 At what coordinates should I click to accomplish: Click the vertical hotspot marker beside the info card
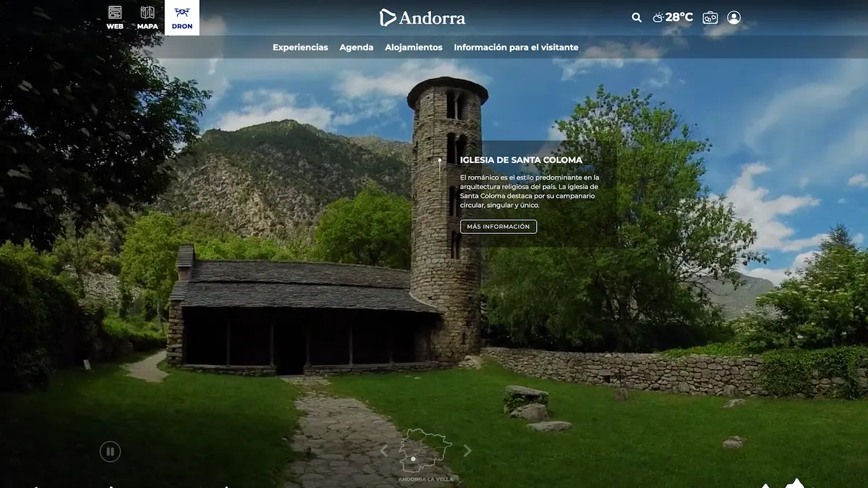[x=440, y=161]
